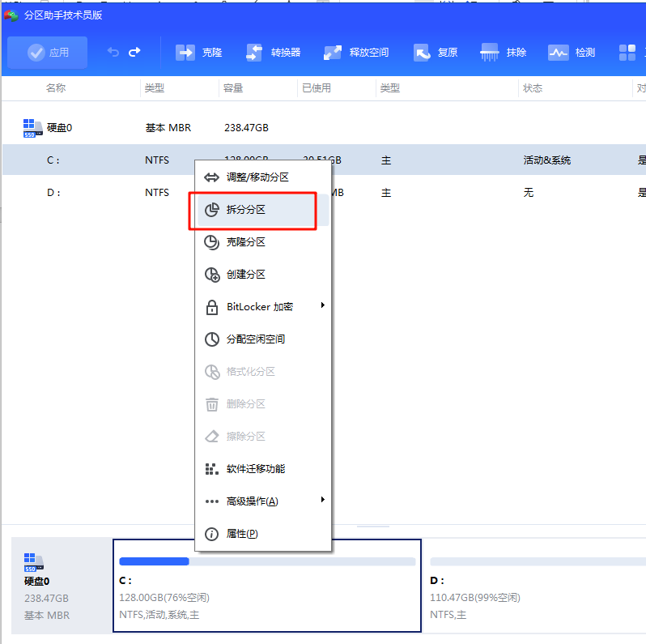646x644 pixels.
Task: Click the redo arrow in toolbar
Action: click(x=134, y=53)
